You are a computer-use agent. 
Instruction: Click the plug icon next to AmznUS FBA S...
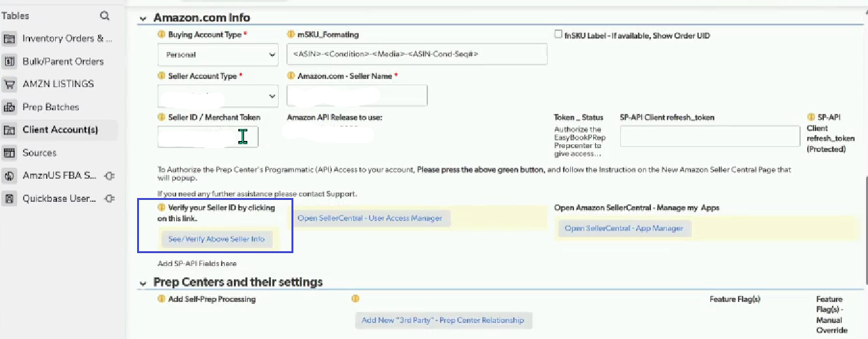click(109, 176)
